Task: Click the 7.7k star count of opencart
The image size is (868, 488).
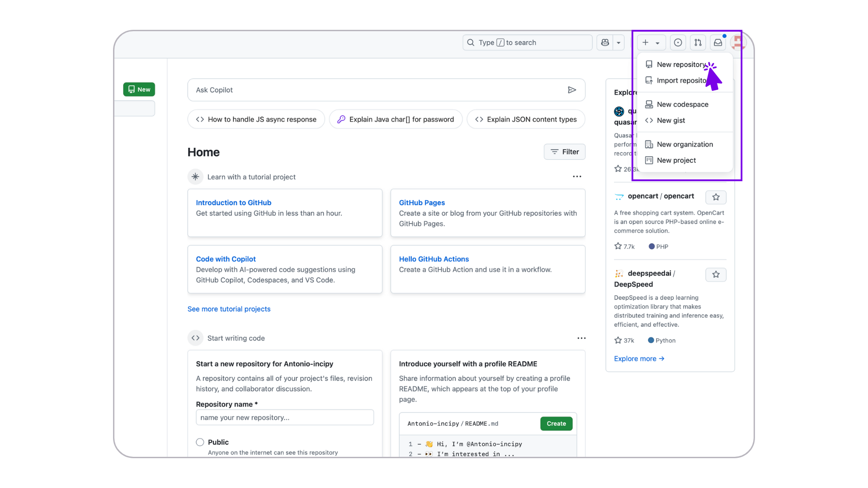Action: click(x=624, y=246)
